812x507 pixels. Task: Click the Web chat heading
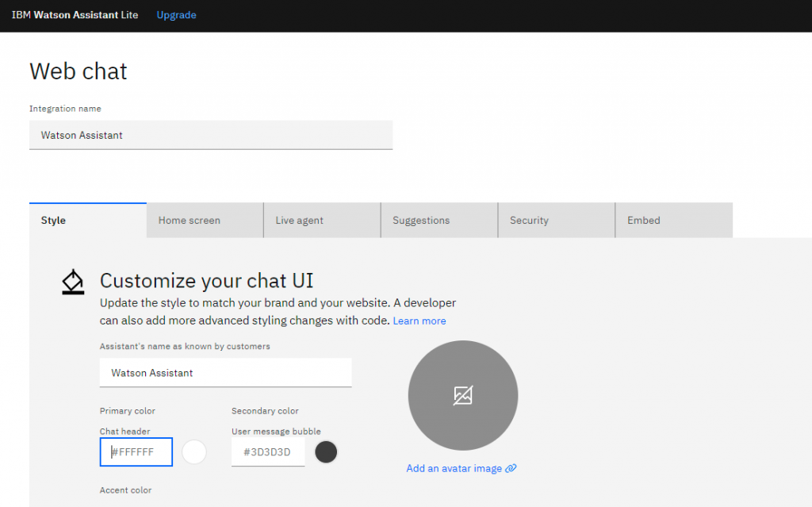(x=79, y=71)
